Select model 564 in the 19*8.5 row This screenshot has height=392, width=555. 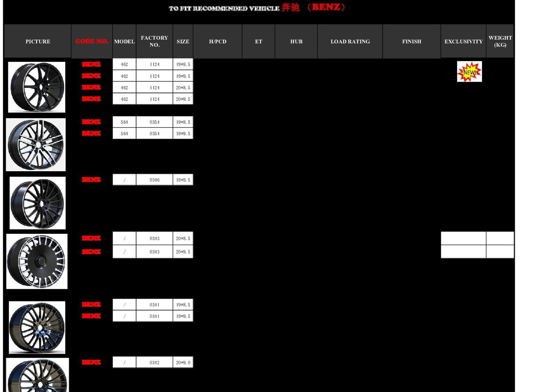tap(124, 122)
